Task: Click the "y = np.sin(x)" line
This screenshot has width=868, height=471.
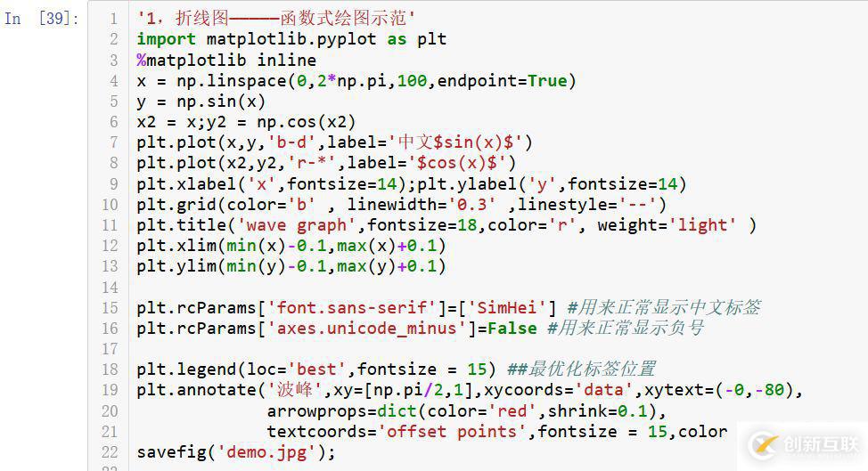Action: [201, 102]
